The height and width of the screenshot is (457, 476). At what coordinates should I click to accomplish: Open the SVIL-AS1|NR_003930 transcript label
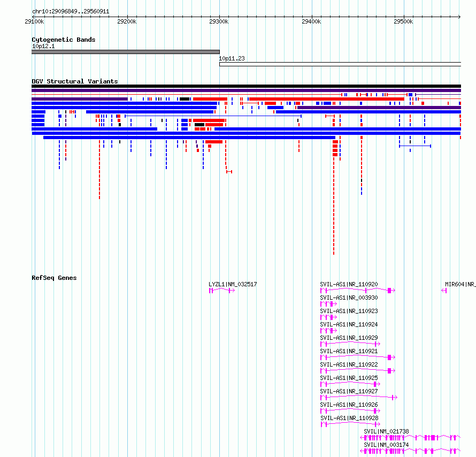349,298
